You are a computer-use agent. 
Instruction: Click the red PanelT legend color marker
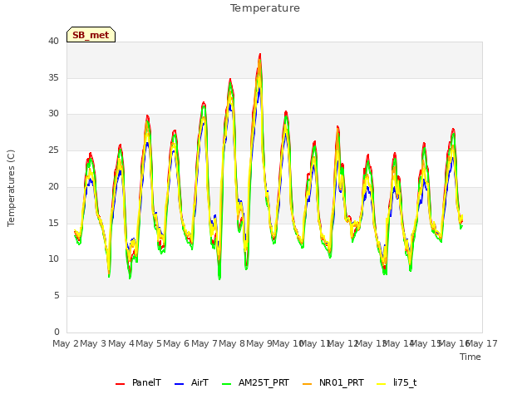point(120,384)
